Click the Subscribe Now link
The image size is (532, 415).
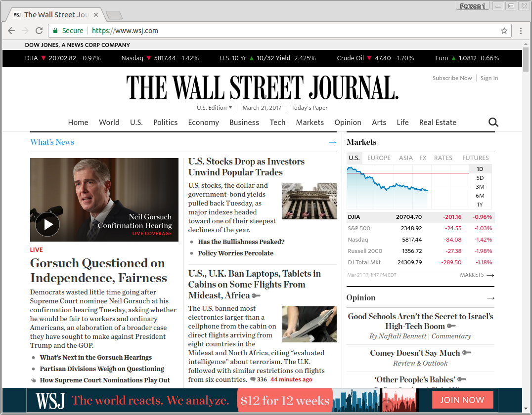[x=452, y=78]
